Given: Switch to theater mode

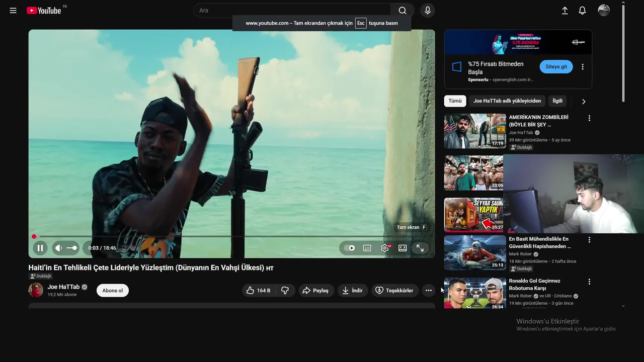Looking at the screenshot, I should point(403,248).
